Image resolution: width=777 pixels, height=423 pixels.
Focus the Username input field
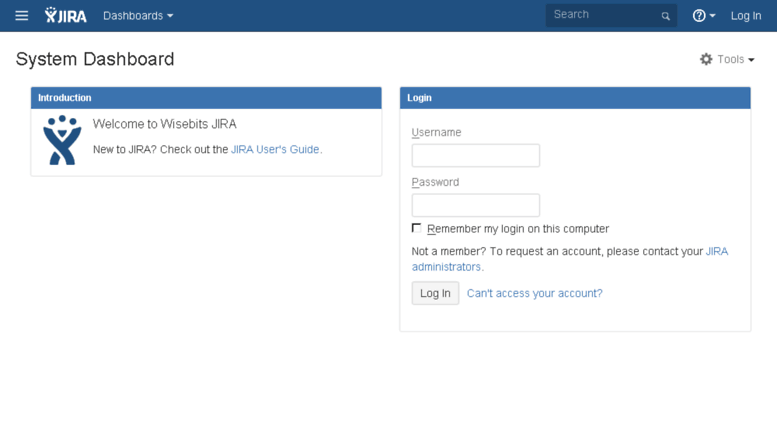point(476,156)
